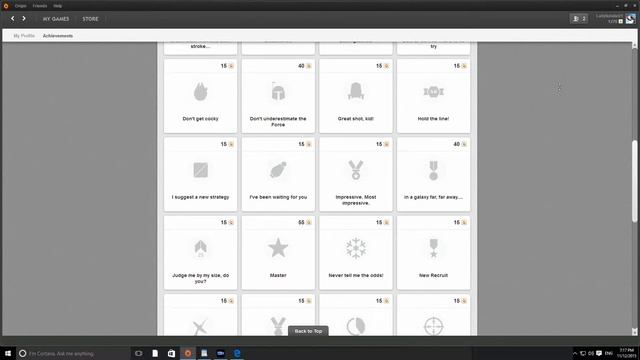640x360 pixels.
Task: Click the scrollbar down arrow
Action: [x=634, y=332]
